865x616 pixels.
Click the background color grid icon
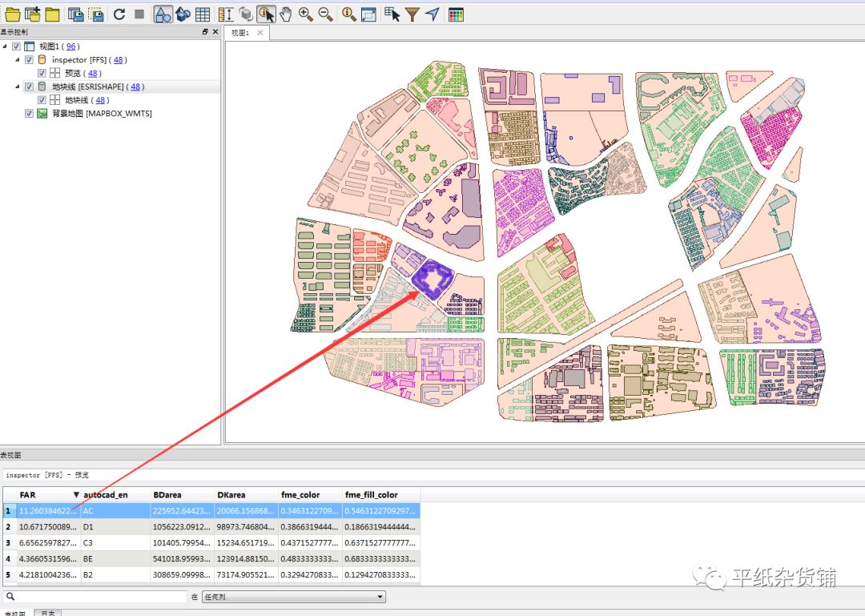[456, 14]
